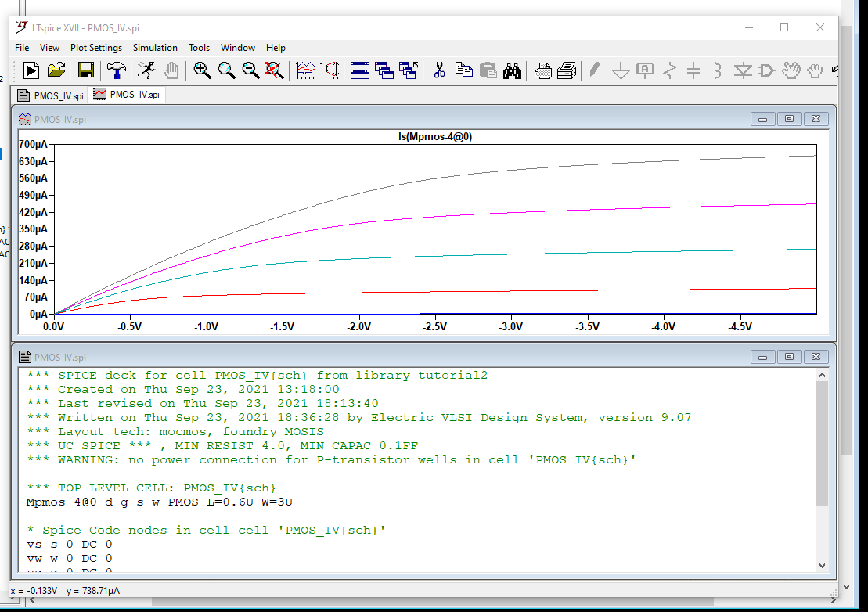Switch to the PMOS_IV.spi netlist tab

click(51, 95)
